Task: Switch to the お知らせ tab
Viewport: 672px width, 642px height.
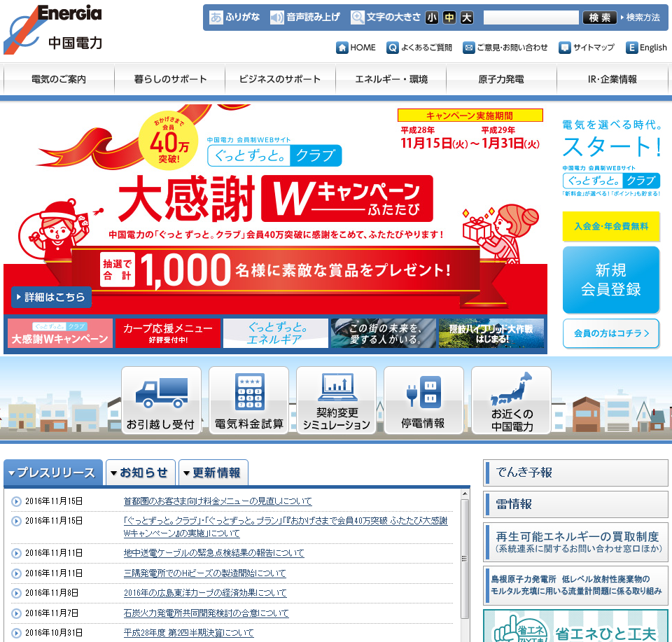Action: coord(141,473)
